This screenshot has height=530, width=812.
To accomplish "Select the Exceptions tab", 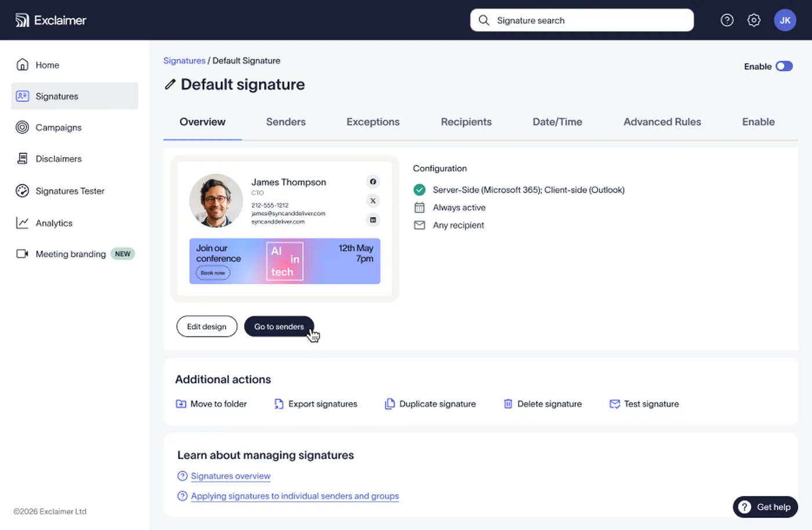I will click(x=373, y=122).
